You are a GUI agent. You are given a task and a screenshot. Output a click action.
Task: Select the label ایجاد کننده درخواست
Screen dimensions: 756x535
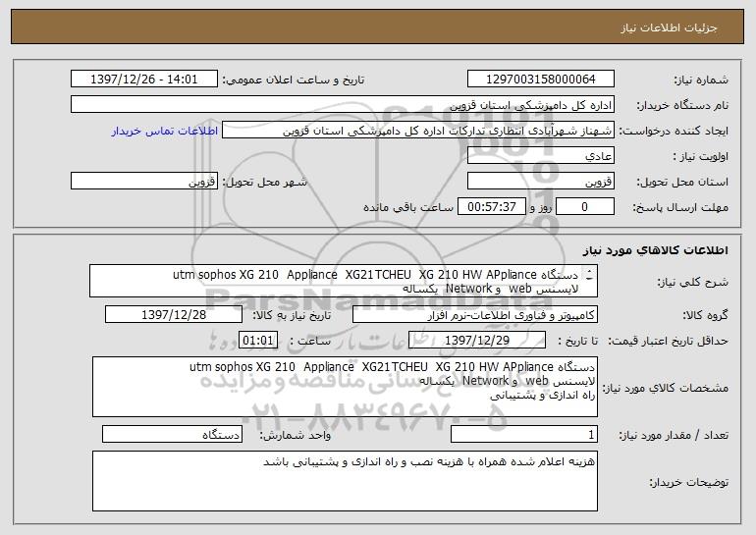click(674, 132)
